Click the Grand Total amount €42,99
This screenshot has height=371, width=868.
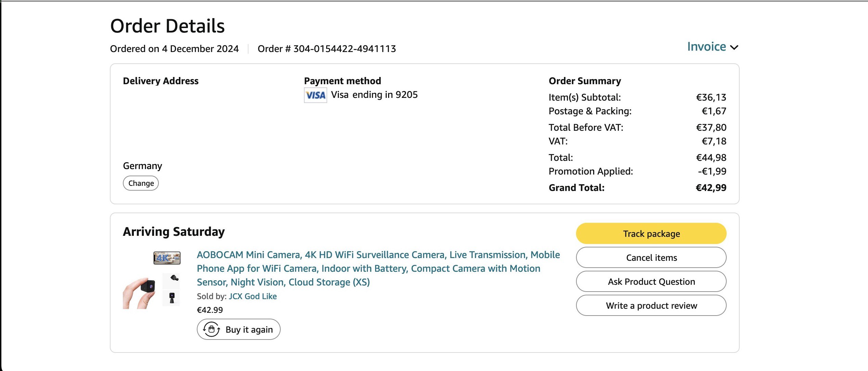tap(711, 188)
